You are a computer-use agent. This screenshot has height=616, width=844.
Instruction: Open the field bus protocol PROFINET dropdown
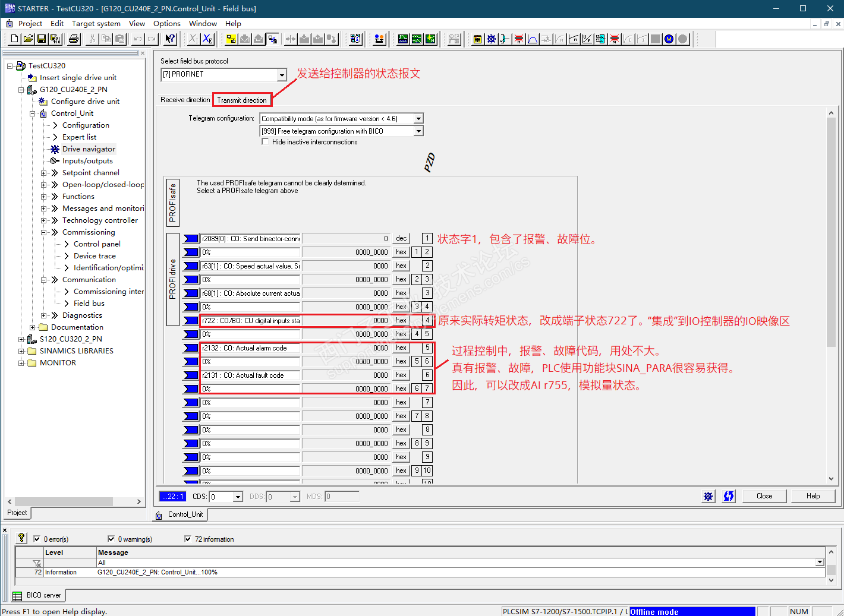tap(282, 75)
